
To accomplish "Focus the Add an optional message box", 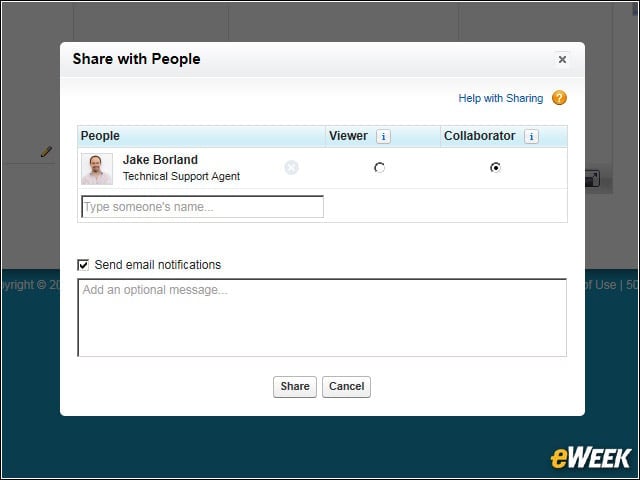I will point(322,318).
